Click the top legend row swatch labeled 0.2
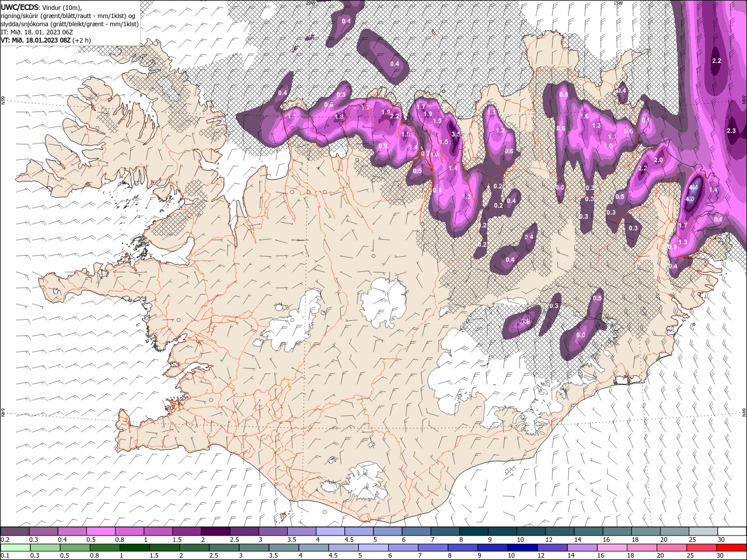This screenshot has height=560, width=747. coord(15,531)
